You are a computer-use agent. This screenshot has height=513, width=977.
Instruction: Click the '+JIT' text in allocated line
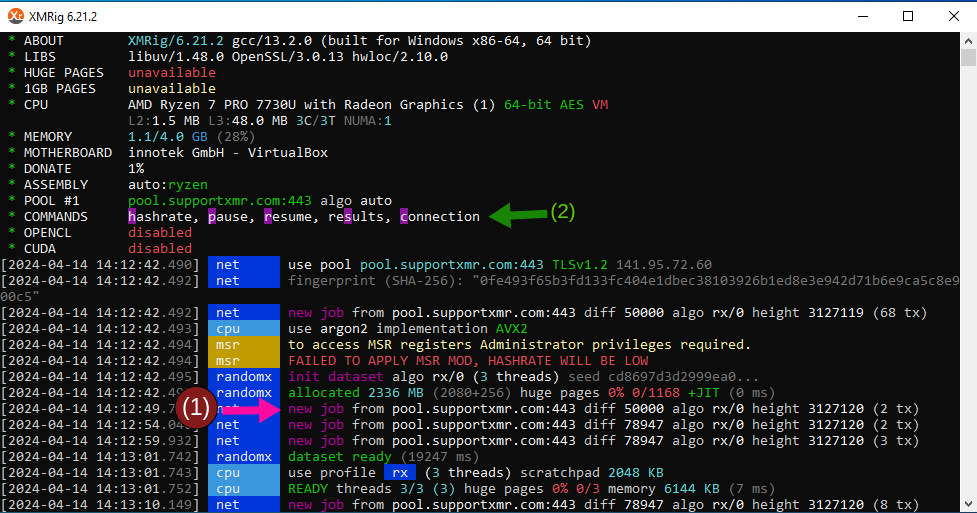point(704,393)
